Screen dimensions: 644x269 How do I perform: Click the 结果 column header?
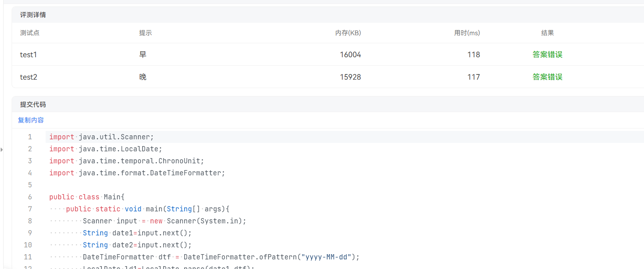547,33
